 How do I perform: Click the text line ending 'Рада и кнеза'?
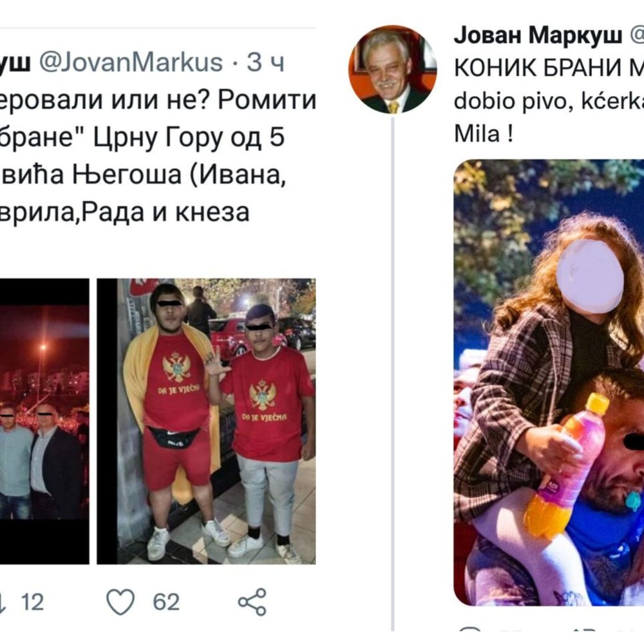click(x=124, y=213)
